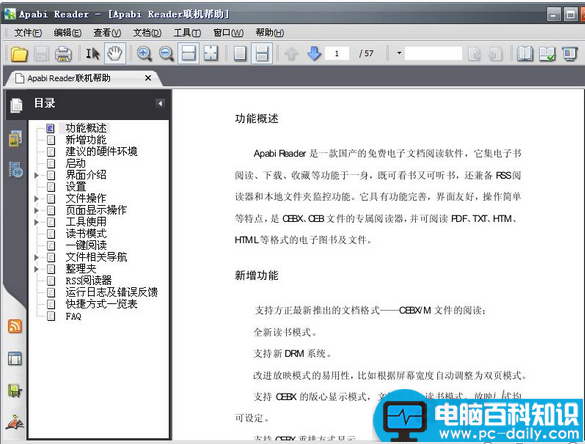Open the RSS reader sidebar icon
585x444 pixels.
[x=15, y=326]
